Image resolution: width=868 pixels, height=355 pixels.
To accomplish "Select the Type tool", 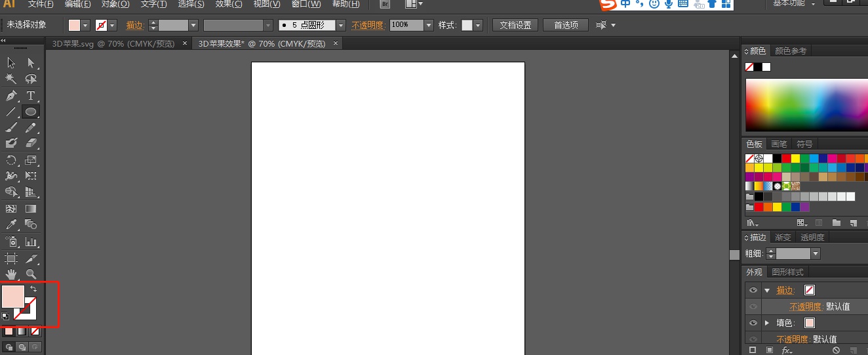I will [31, 96].
